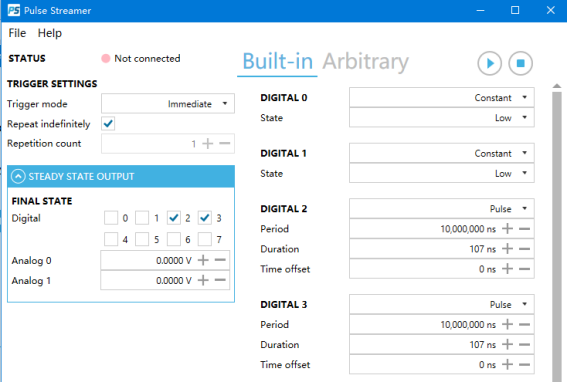Viewport: 567px width, 383px height.
Task: Decrease Digital 2 Time offset with minus
Action: tap(524, 269)
